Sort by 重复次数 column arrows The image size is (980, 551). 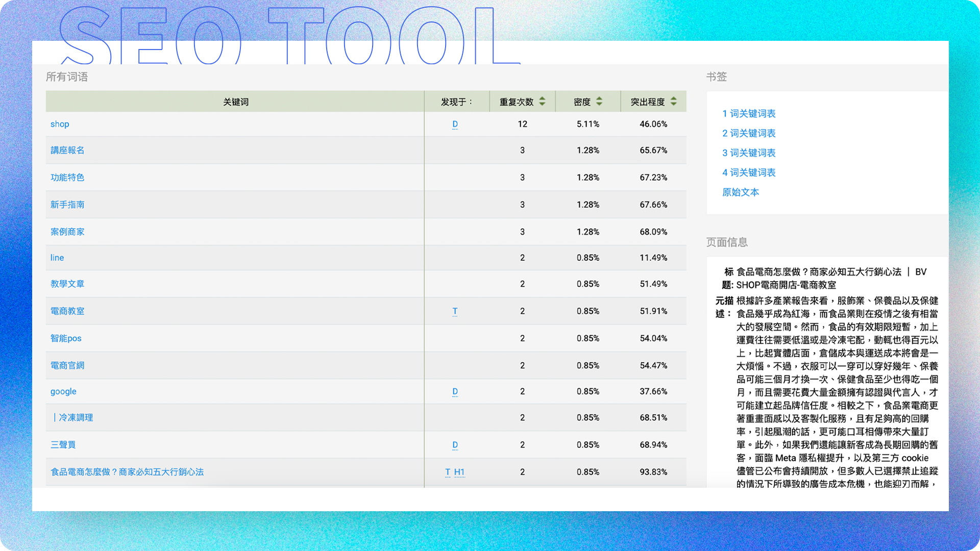(542, 102)
